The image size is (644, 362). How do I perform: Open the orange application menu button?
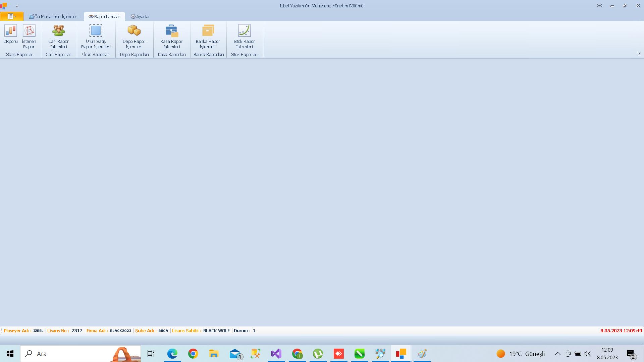12,16
